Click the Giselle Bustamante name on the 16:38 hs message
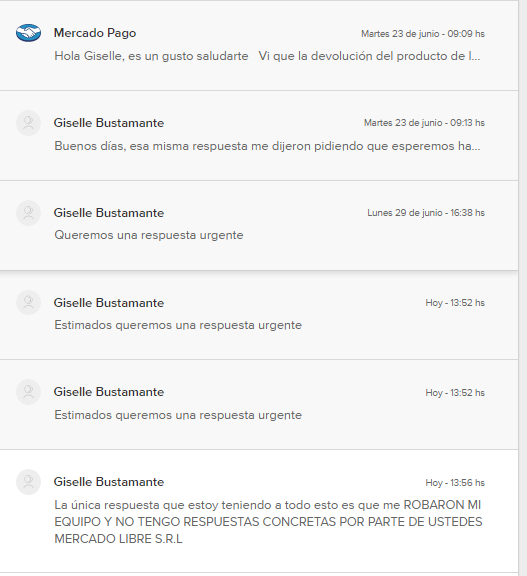The width and height of the screenshot is (527, 576). [x=109, y=213]
